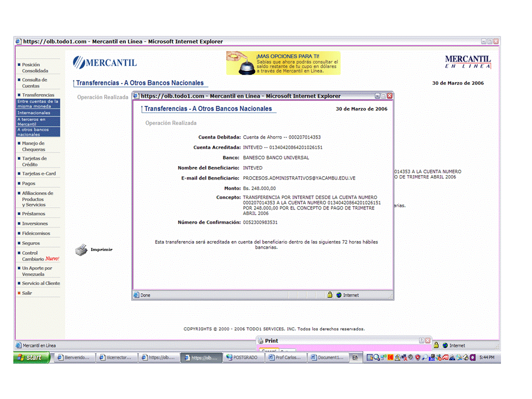Click the globe icon in the main window status bar
This screenshot has height=399, width=532.
point(445,346)
